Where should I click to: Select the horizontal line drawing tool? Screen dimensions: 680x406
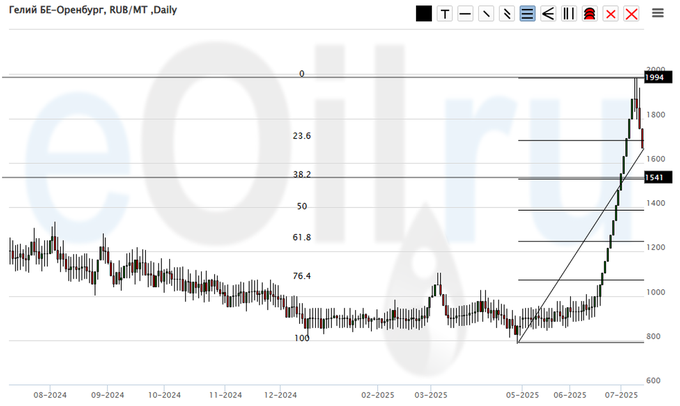[x=465, y=13]
